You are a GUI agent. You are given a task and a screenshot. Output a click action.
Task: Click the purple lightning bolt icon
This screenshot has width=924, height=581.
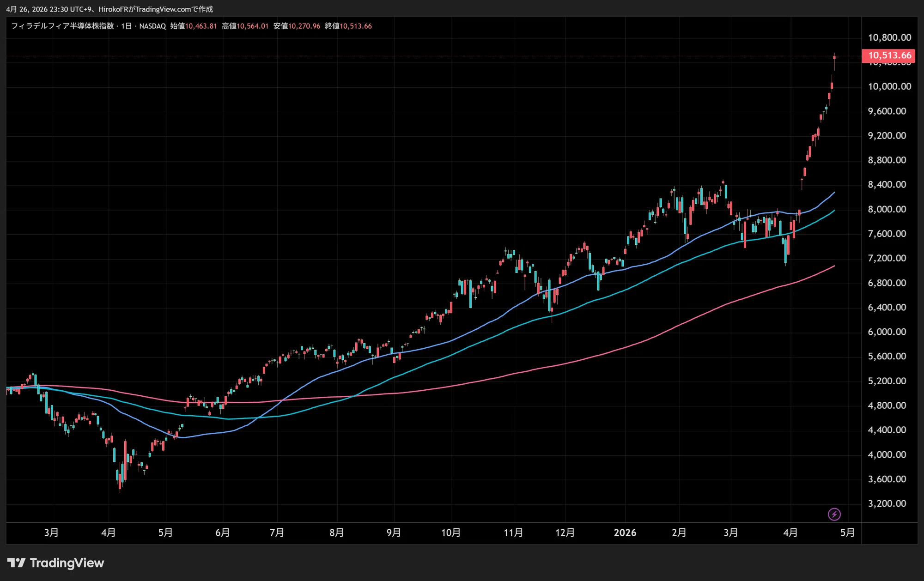point(834,514)
